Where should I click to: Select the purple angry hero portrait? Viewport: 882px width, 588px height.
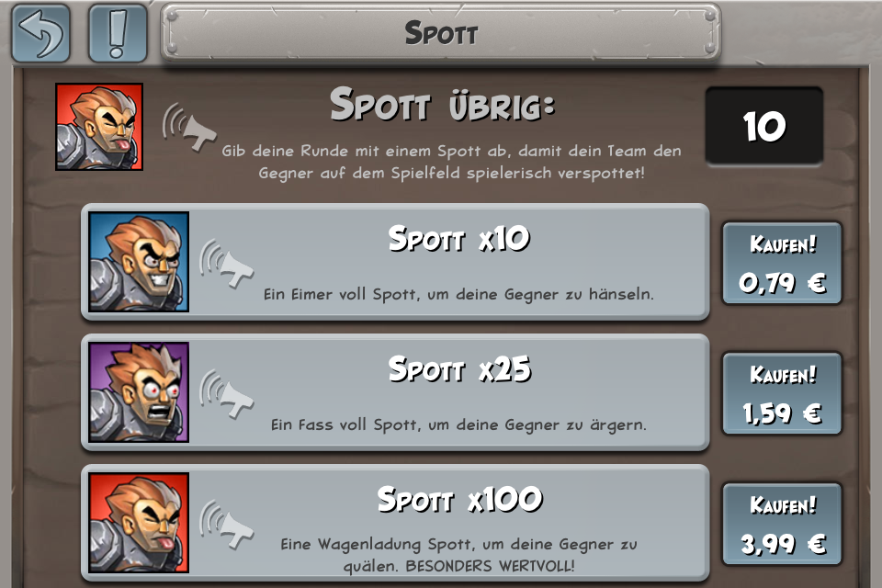coord(139,392)
